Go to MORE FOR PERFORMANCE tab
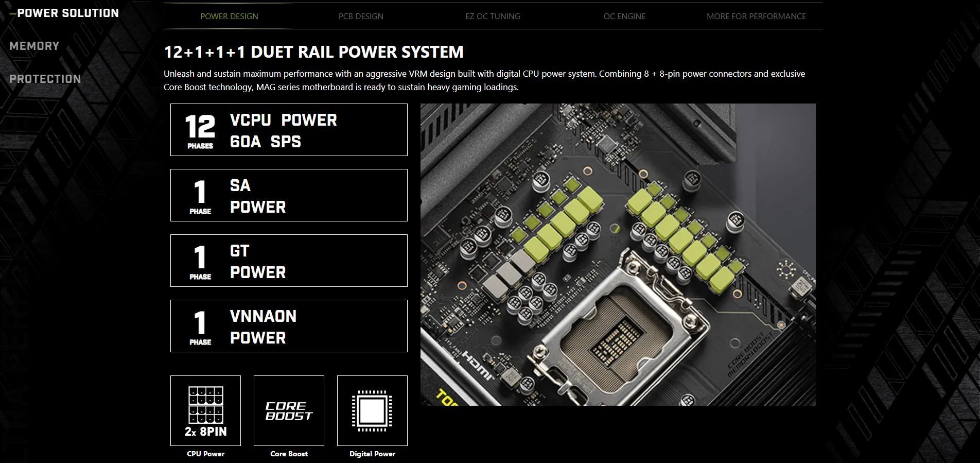 [x=756, y=16]
